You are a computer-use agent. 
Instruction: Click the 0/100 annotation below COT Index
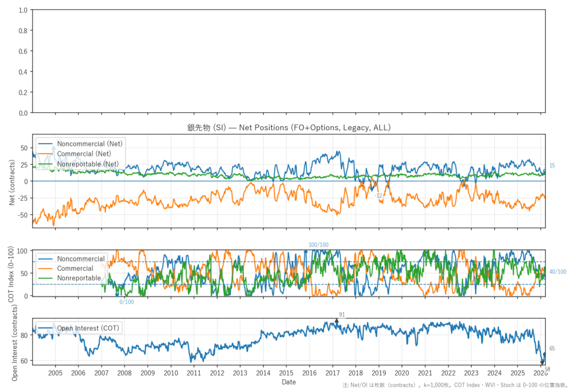(x=127, y=302)
